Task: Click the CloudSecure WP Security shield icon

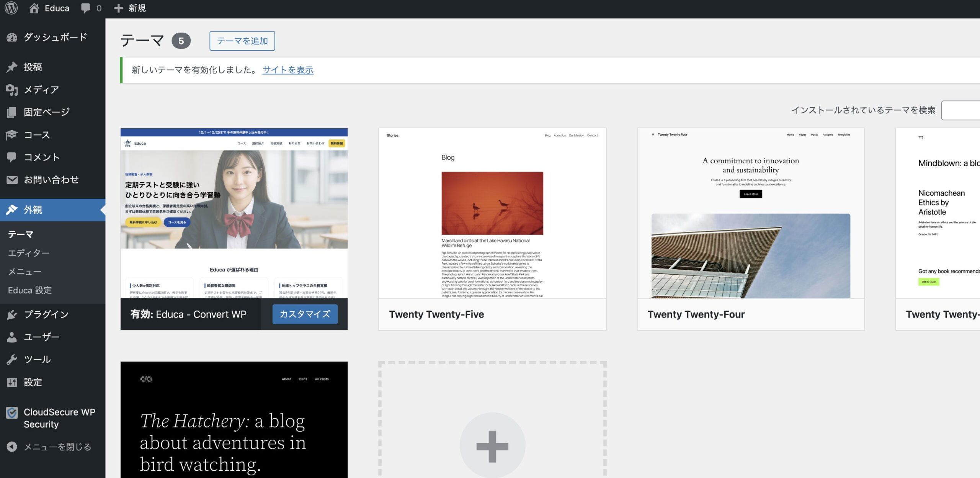Action: [x=12, y=413]
